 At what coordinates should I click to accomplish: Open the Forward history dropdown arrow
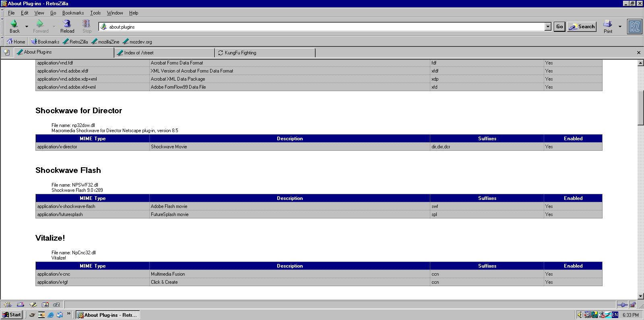point(54,27)
